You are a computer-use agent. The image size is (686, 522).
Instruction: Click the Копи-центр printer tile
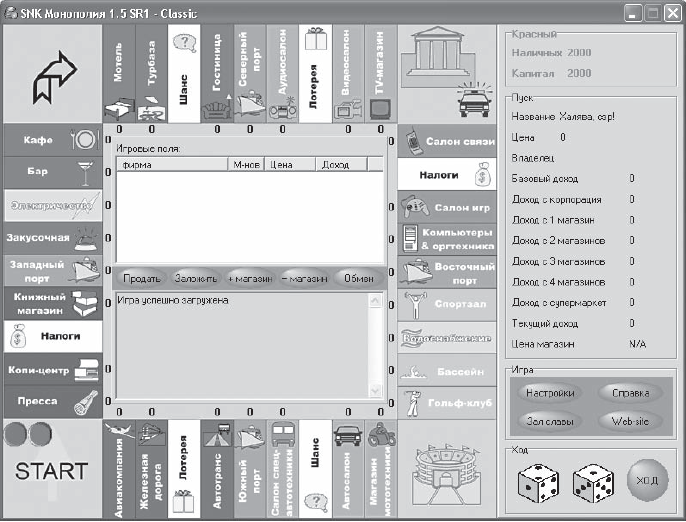click(x=52, y=369)
